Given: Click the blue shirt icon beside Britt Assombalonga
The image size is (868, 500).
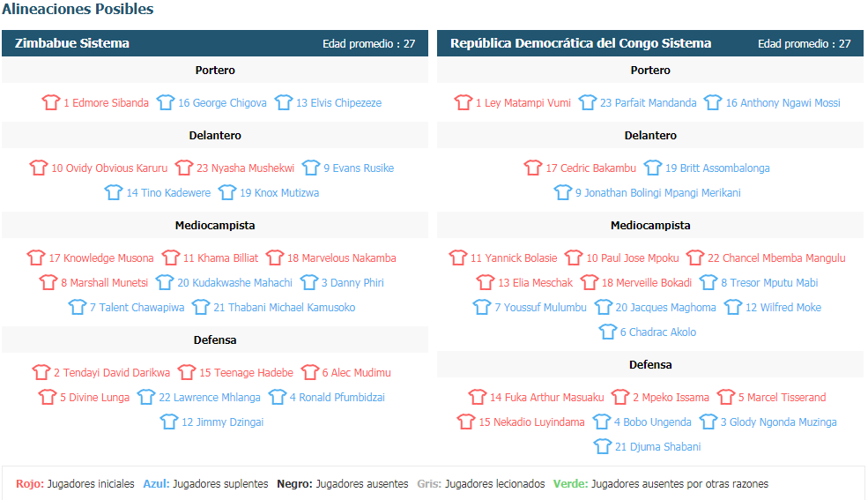Looking at the screenshot, I should (653, 168).
